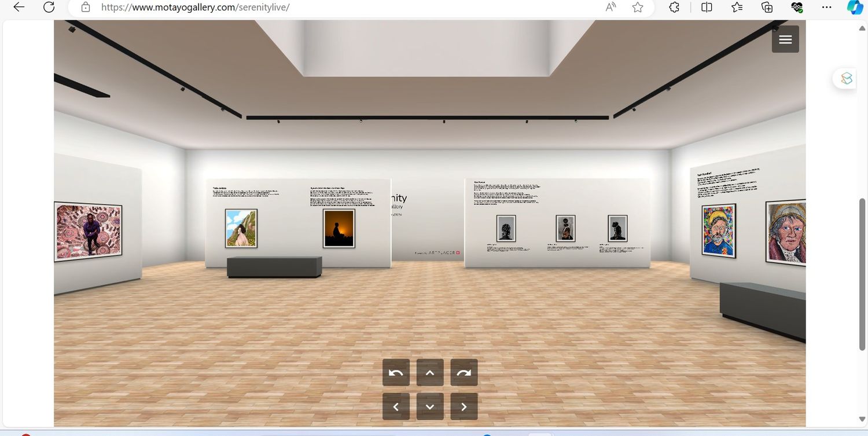868x436 pixels.
Task: Open the browser Extensions menu
Action: pos(674,7)
